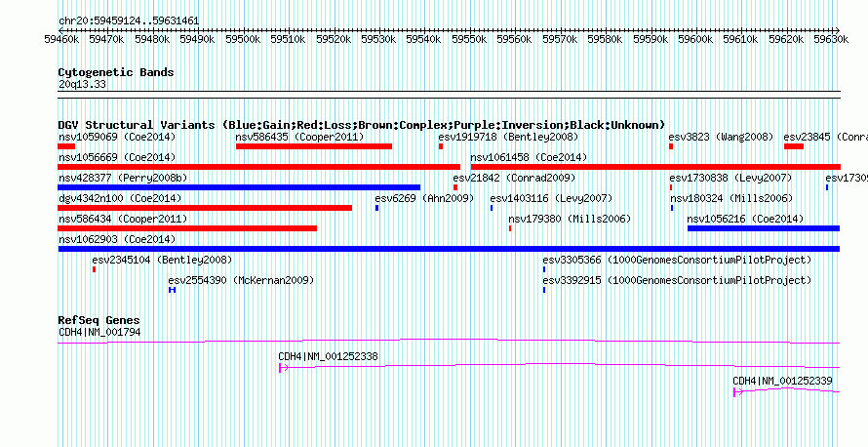This screenshot has width=868, height=447.
Task: Select the 20q13.33 band label
Action: click(82, 85)
